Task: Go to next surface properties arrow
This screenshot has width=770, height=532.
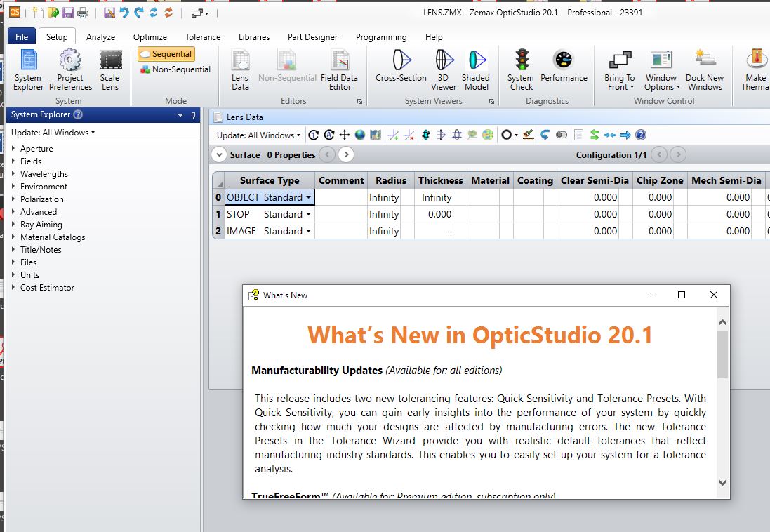Action: tap(346, 154)
